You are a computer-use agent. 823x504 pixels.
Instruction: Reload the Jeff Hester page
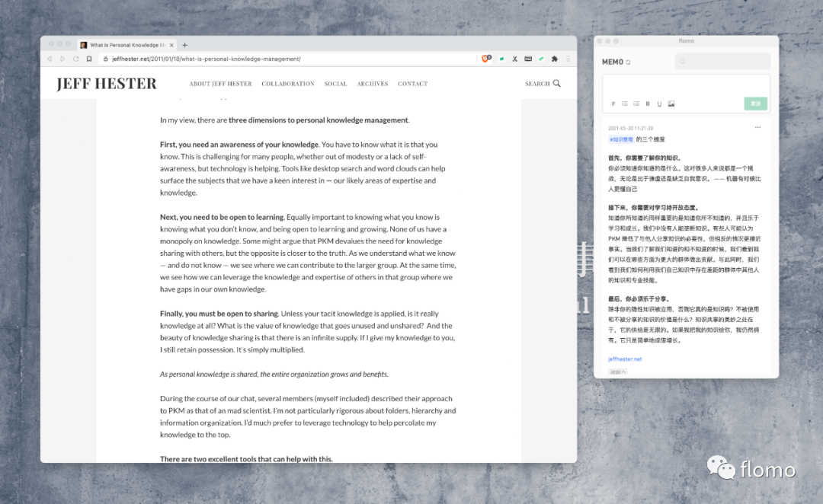pyautogui.click(x=75, y=59)
